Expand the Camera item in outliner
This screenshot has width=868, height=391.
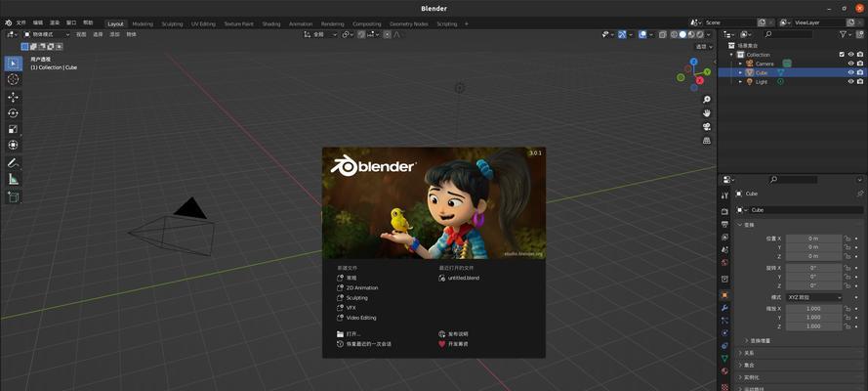(x=740, y=64)
